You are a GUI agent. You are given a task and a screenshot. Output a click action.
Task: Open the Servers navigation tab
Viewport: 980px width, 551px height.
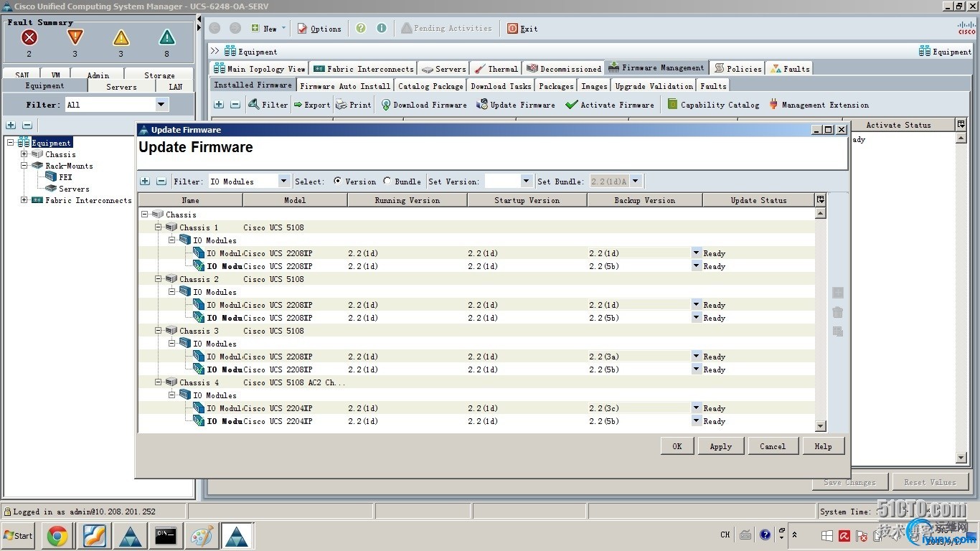121,87
